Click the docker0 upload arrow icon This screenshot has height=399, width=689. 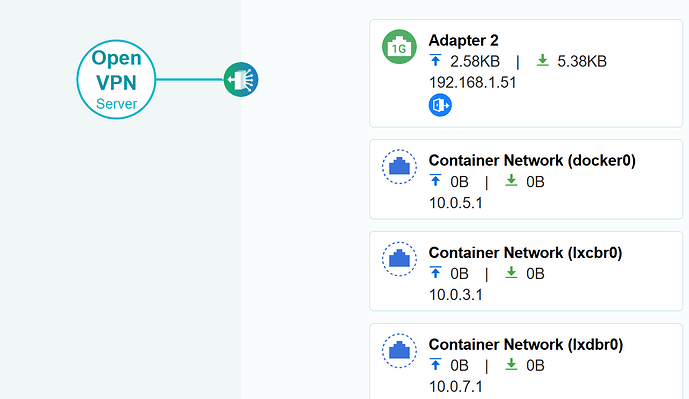click(x=435, y=181)
